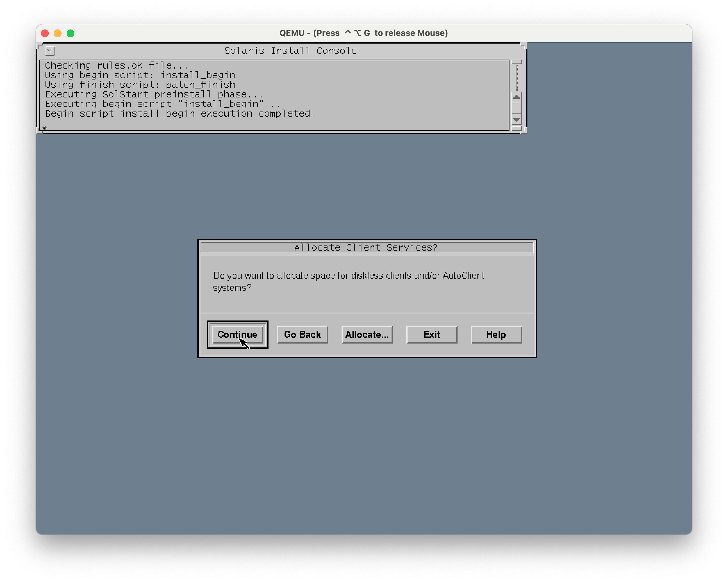Click the scrollbar elevator drag box
Image resolution: width=728 pixels, height=582 pixels.
click(x=516, y=108)
